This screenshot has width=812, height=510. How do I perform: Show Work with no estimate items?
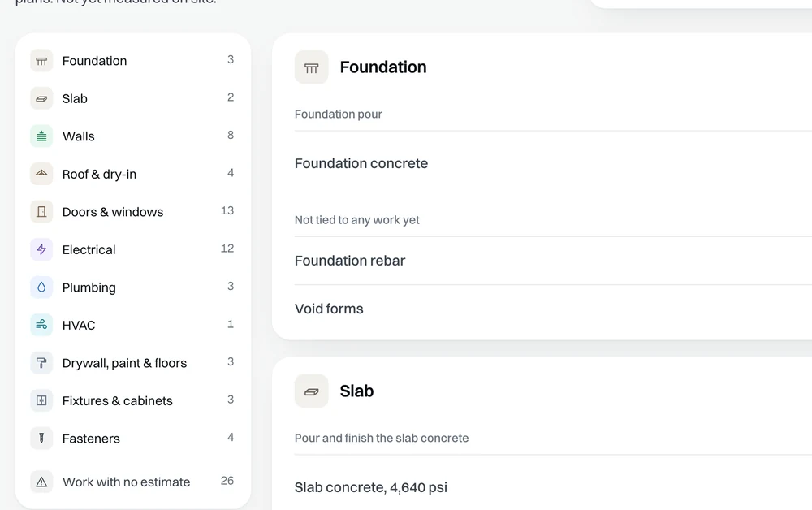pos(133,482)
